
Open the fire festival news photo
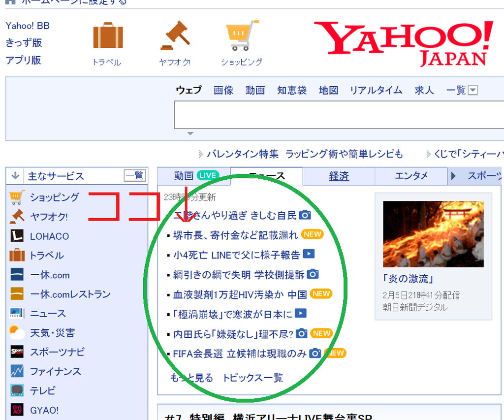433,234
